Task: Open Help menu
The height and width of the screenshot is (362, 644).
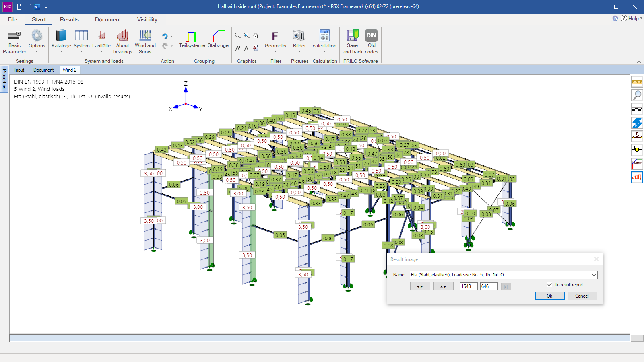Action: coord(632,19)
